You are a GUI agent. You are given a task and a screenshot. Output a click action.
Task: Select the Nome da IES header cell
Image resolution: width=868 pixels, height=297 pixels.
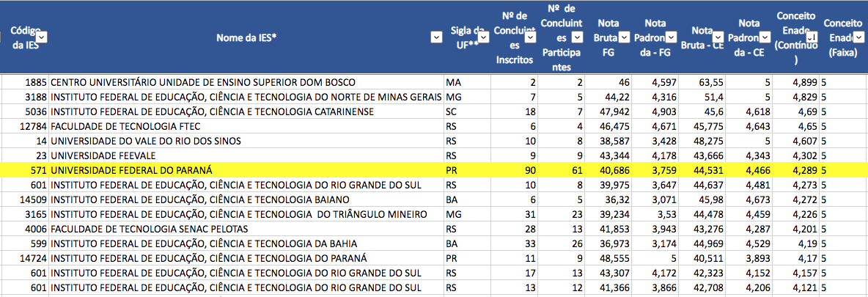click(x=246, y=37)
